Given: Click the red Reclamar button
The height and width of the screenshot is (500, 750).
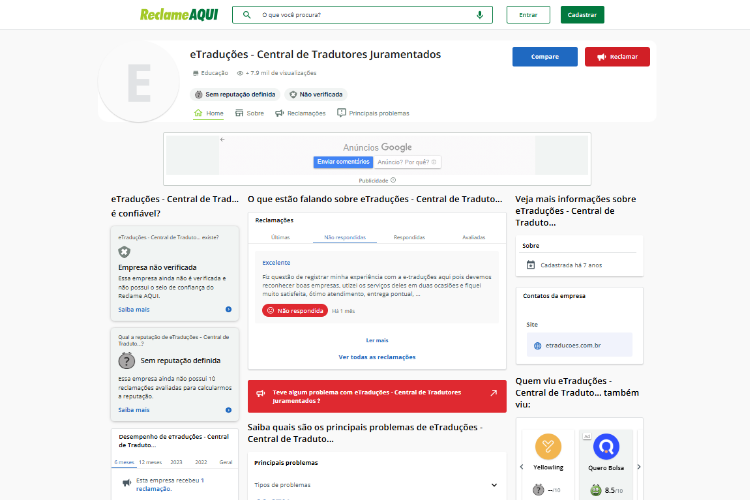Looking at the screenshot, I should 617,56.
